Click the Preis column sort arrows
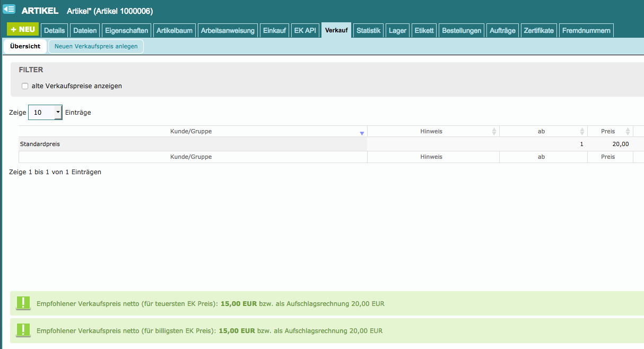The width and height of the screenshot is (644, 349). click(x=628, y=132)
